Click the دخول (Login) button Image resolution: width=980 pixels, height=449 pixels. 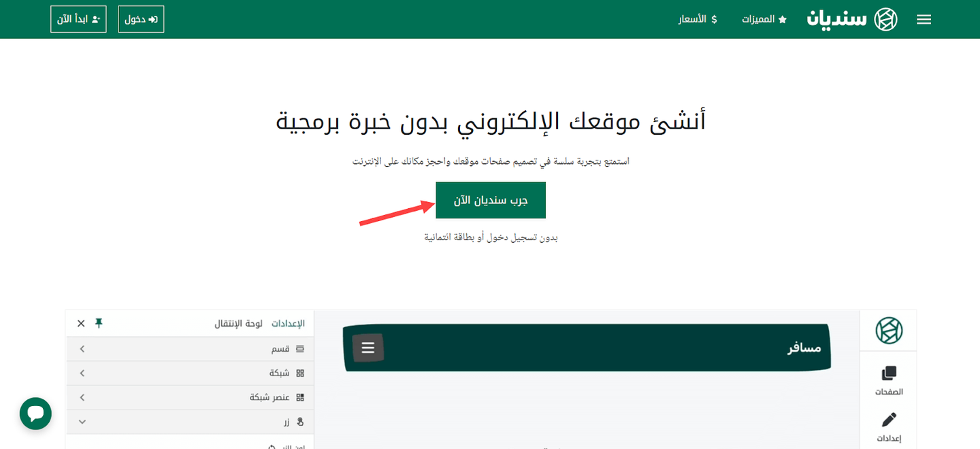point(141,19)
